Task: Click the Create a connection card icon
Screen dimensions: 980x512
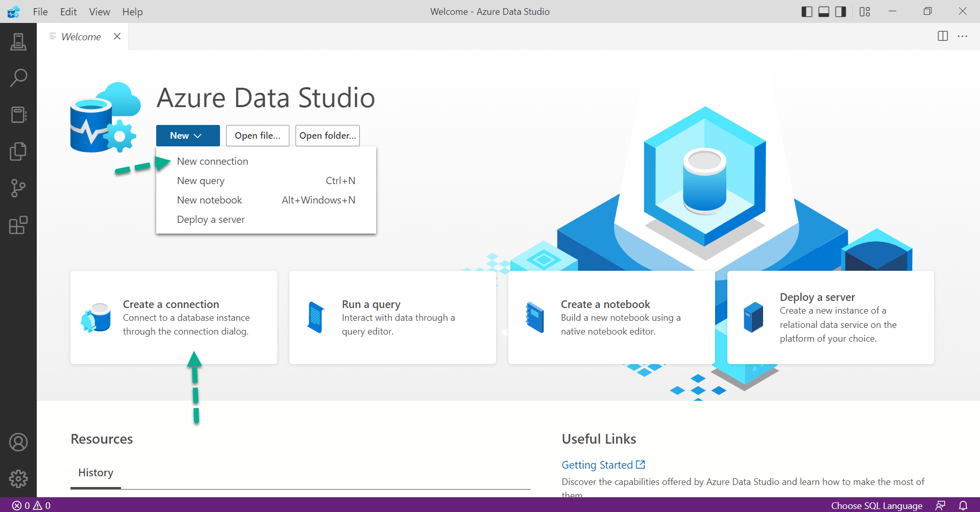Action: pos(96,318)
